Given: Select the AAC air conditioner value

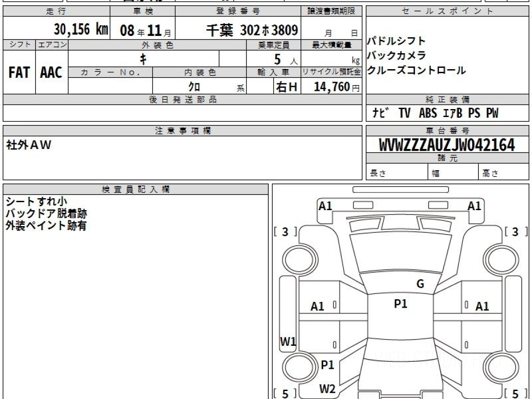Looking at the screenshot, I should (x=51, y=73).
